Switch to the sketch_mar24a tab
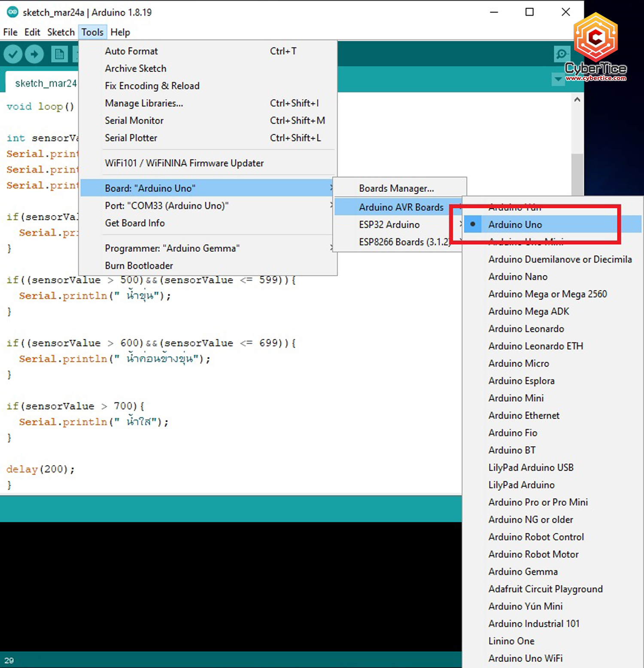Image resolution: width=644 pixels, height=668 pixels. pyautogui.click(x=46, y=83)
